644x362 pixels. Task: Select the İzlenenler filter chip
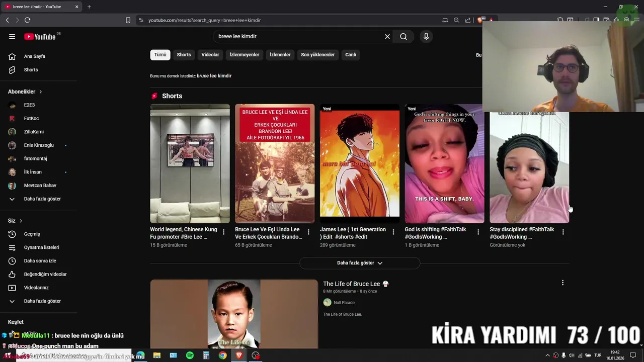[280, 55]
